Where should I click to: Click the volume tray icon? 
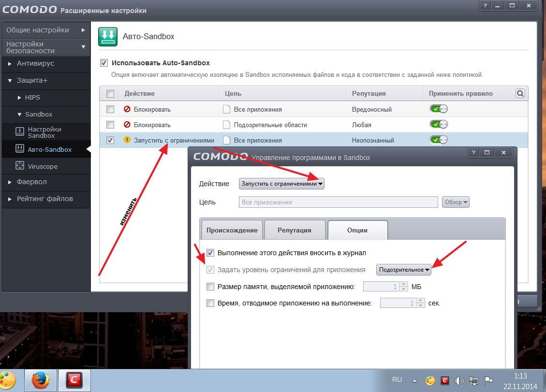click(x=459, y=381)
